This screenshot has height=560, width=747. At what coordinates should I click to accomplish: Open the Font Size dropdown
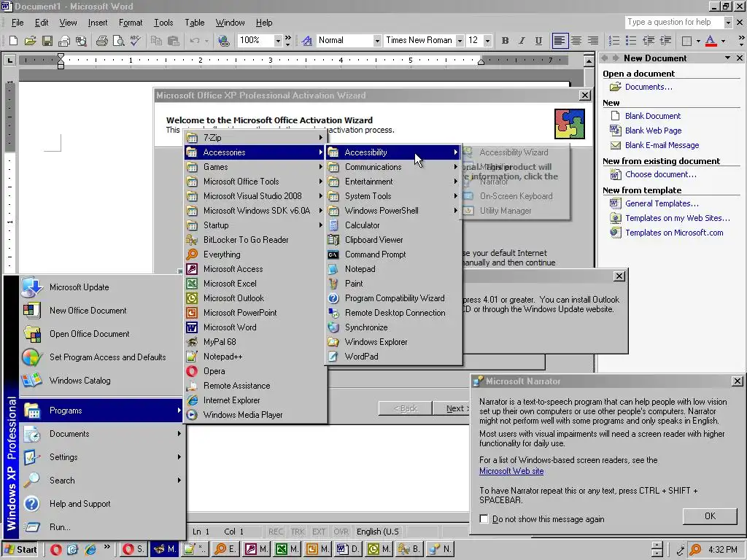point(487,41)
